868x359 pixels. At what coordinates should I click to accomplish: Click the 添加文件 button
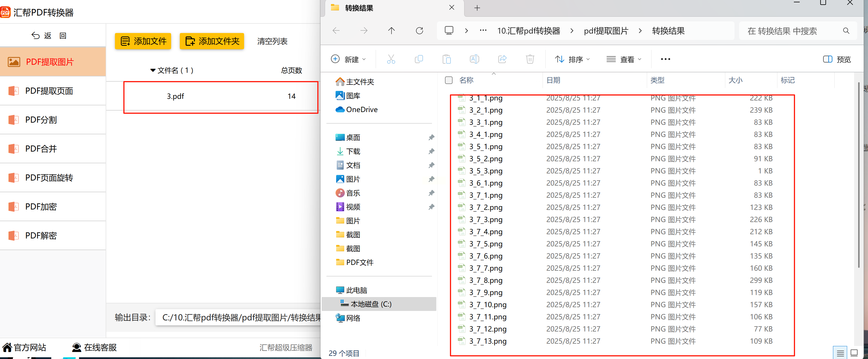tap(143, 41)
